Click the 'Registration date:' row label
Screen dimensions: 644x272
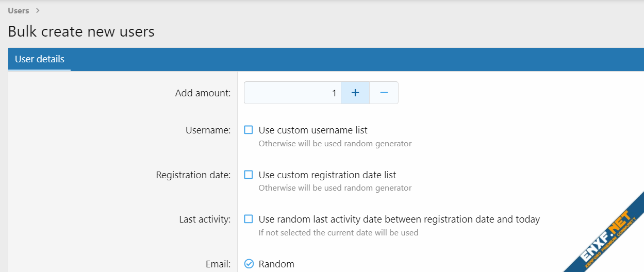(193, 175)
